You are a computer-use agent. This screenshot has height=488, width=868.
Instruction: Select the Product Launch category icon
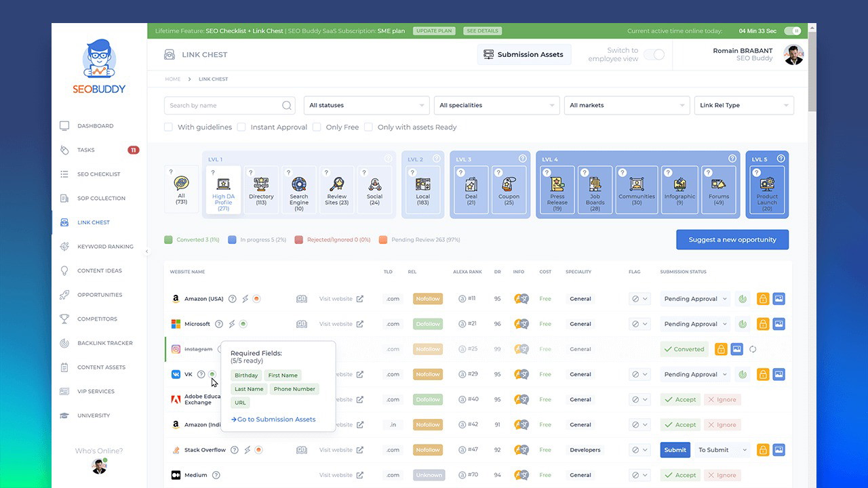pos(767,184)
